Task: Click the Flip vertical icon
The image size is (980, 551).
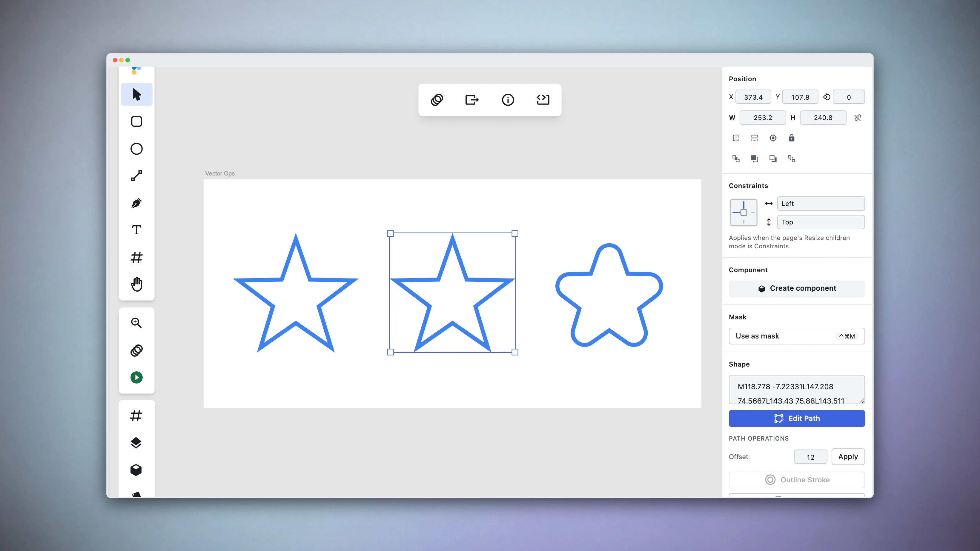Action: 754,138
